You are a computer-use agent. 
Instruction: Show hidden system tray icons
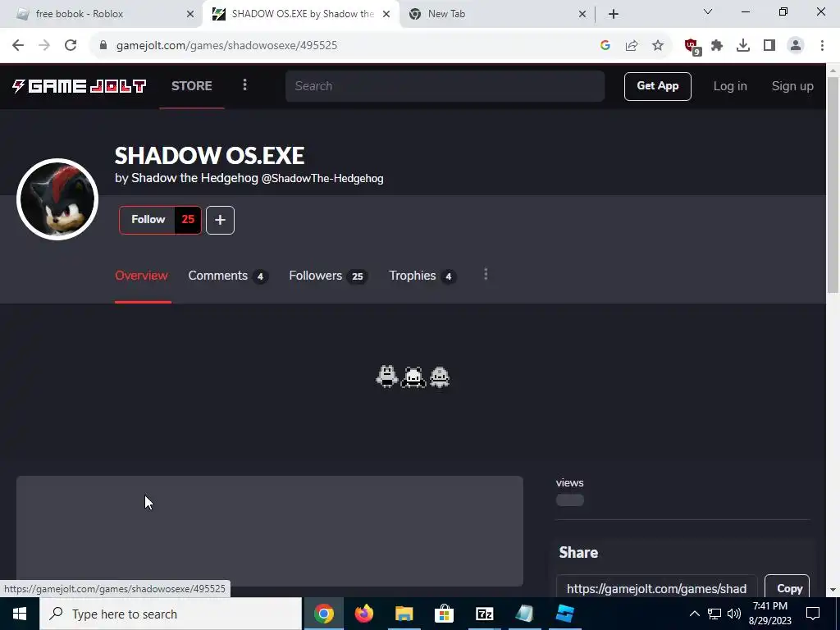[x=694, y=614]
